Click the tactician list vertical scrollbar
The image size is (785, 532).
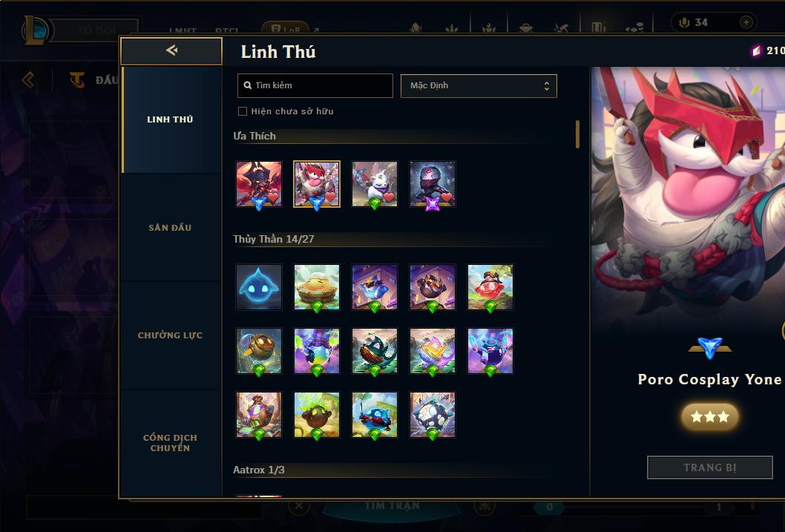577,134
